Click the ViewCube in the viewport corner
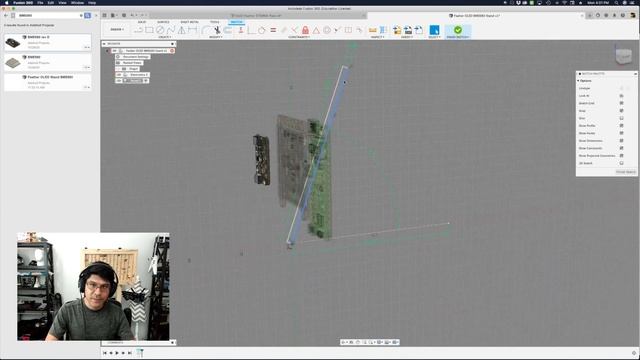Viewport: 640px width, 360px height. [x=624, y=56]
